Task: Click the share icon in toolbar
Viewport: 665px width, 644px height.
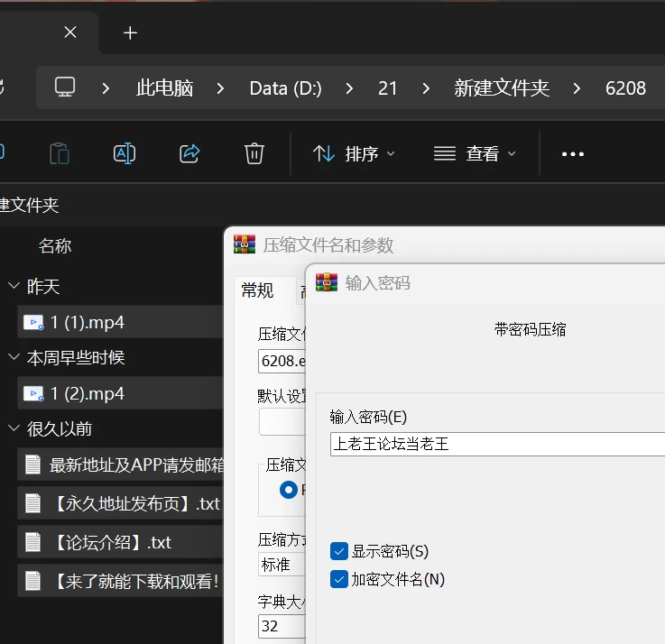Action: click(x=189, y=153)
